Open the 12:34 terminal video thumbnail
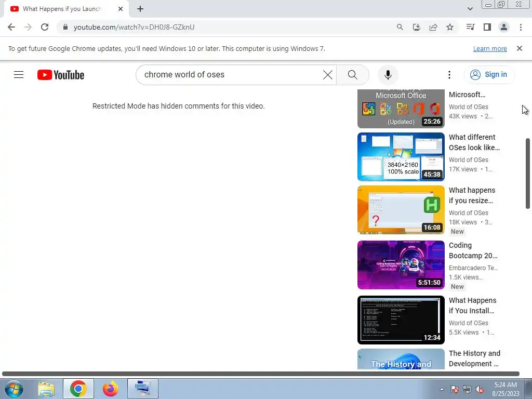Image resolution: width=532 pixels, height=399 pixels. (401, 320)
